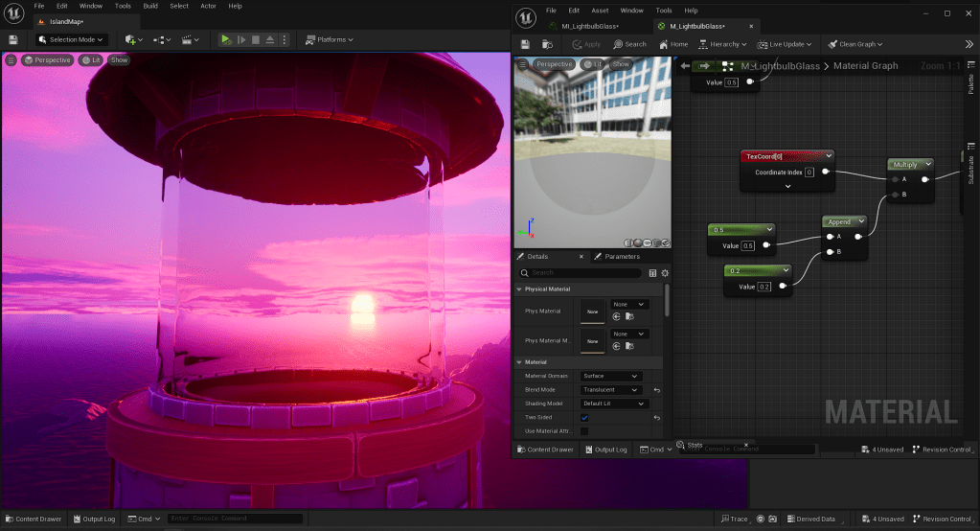This screenshot has width=980, height=531.
Task: Open the Clean Graph toolbar button
Action: tap(854, 44)
